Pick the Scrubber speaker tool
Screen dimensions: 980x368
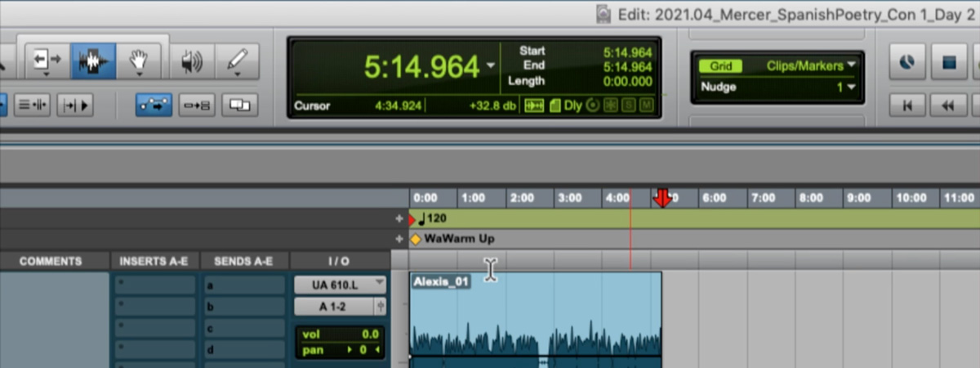click(x=191, y=61)
